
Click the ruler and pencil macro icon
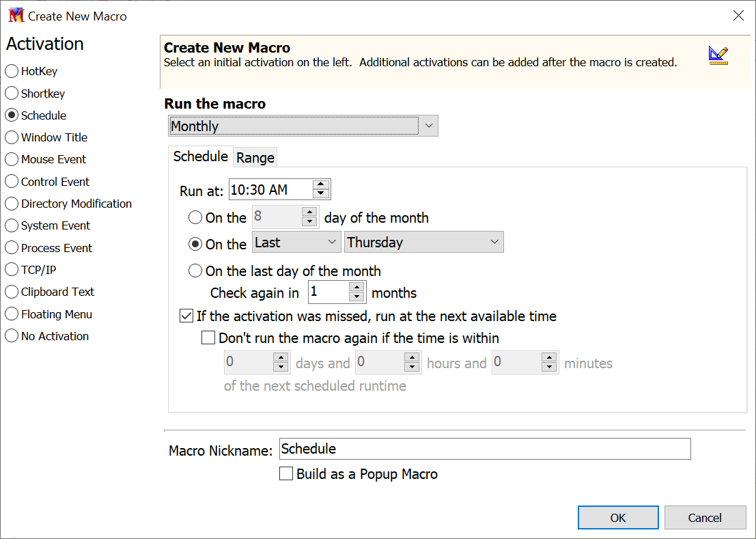coord(718,56)
